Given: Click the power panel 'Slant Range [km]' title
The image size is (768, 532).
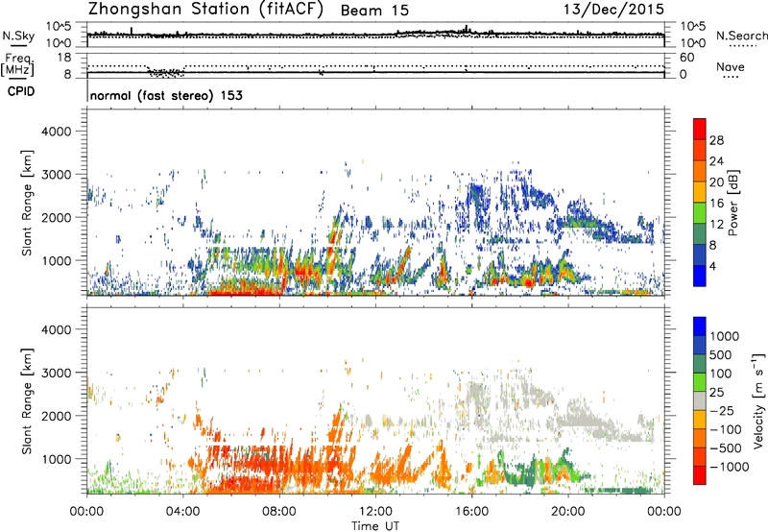Looking at the screenshot, I should [x=27, y=203].
